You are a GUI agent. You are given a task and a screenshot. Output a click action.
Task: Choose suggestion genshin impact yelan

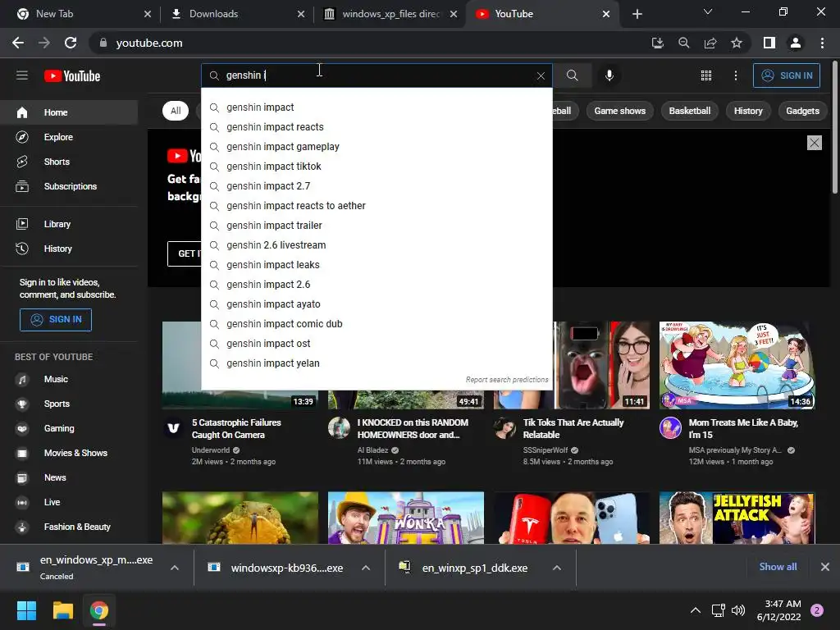377,363
